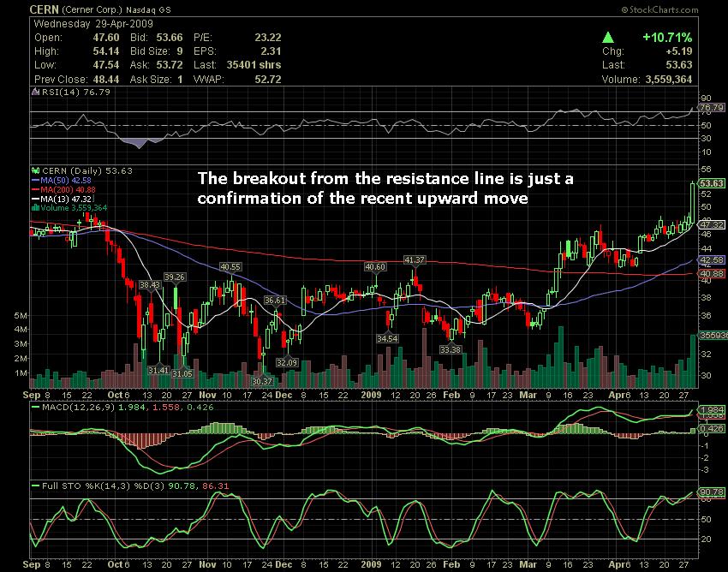The image size is (728, 572).
Task: Click the Low value 47.54
Action: pyautogui.click(x=106, y=65)
